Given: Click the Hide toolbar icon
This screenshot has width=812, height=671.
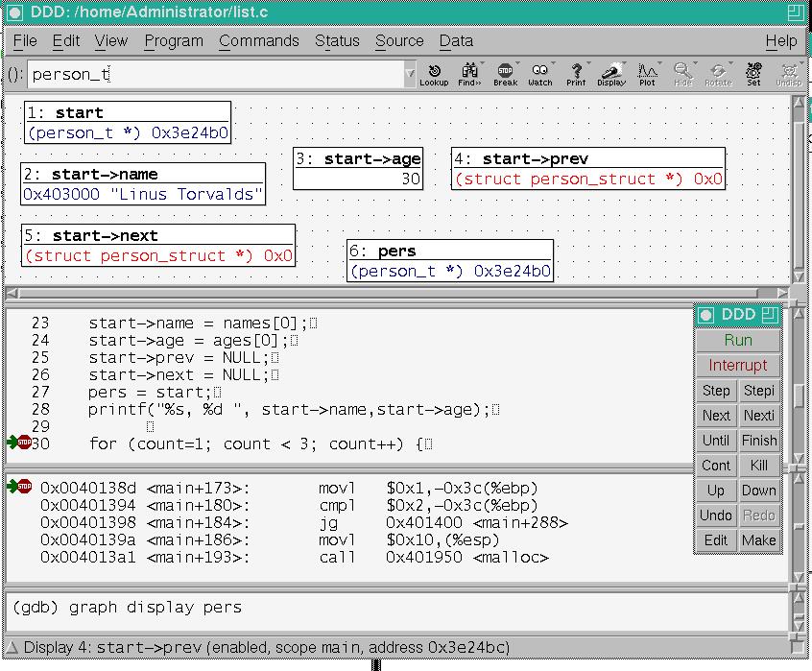Looking at the screenshot, I should (683, 75).
